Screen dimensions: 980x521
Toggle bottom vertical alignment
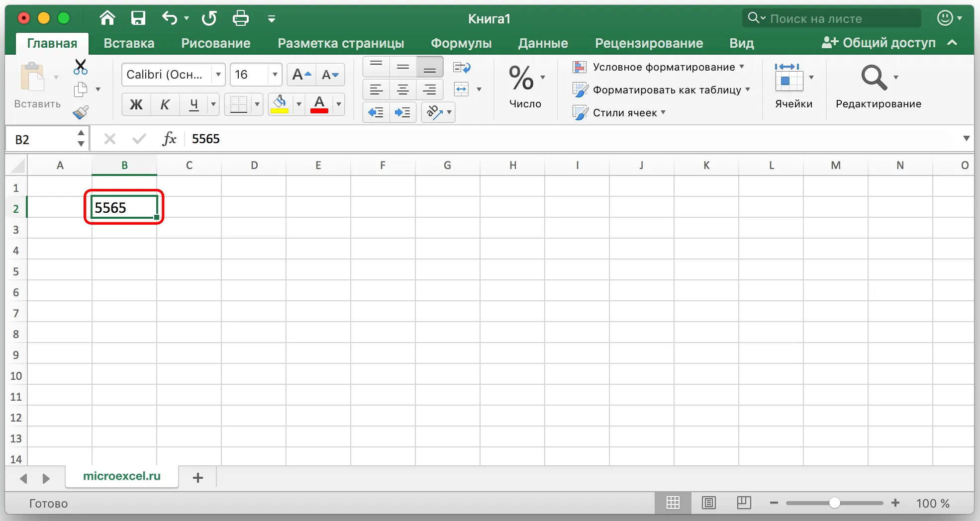pyautogui.click(x=429, y=67)
